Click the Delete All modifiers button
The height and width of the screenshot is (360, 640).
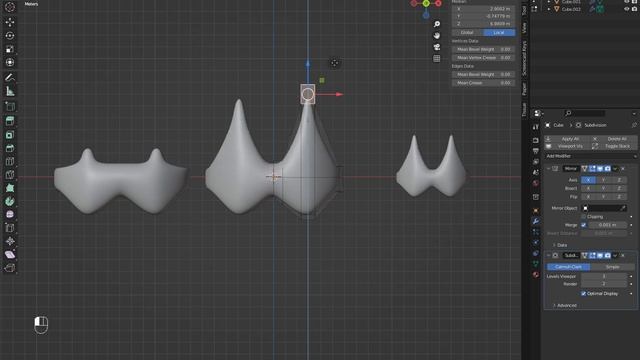tap(614, 139)
